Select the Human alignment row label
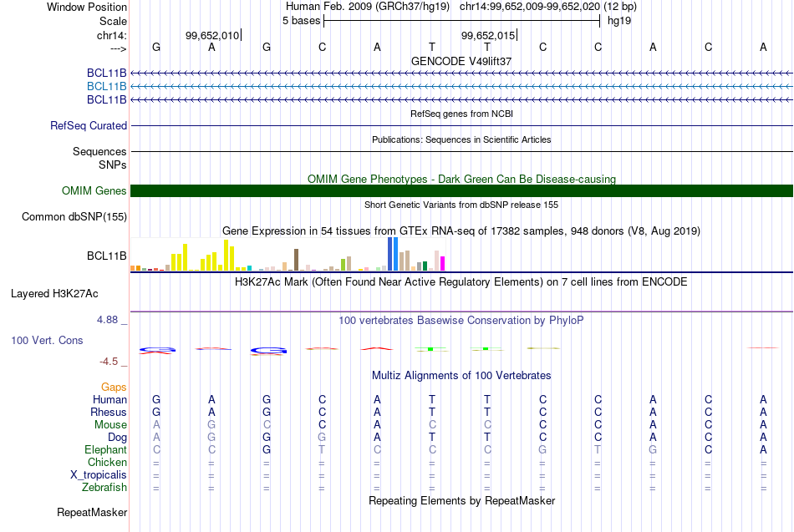794x532 pixels. click(x=109, y=400)
